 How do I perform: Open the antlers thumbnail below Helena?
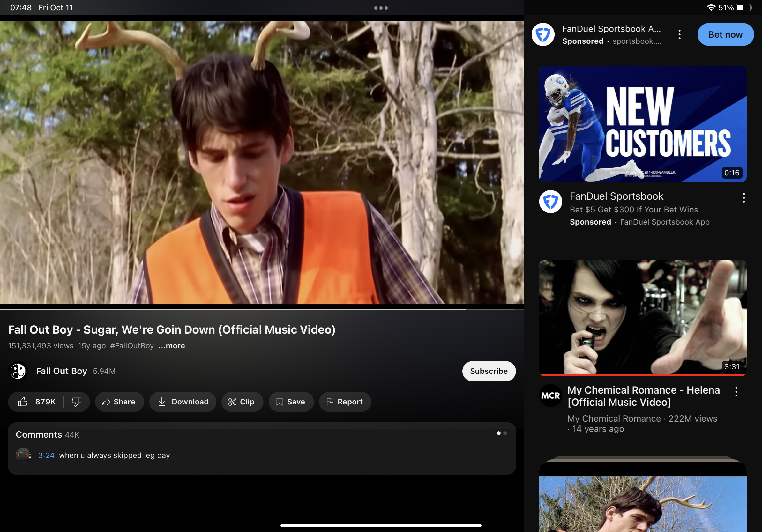(643, 498)
